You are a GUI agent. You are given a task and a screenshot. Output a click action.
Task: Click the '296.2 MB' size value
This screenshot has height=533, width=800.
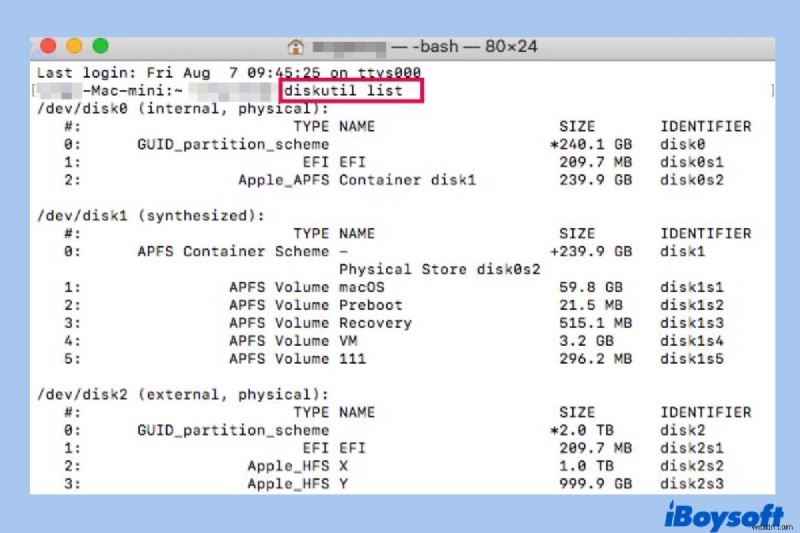click(595, 359)
